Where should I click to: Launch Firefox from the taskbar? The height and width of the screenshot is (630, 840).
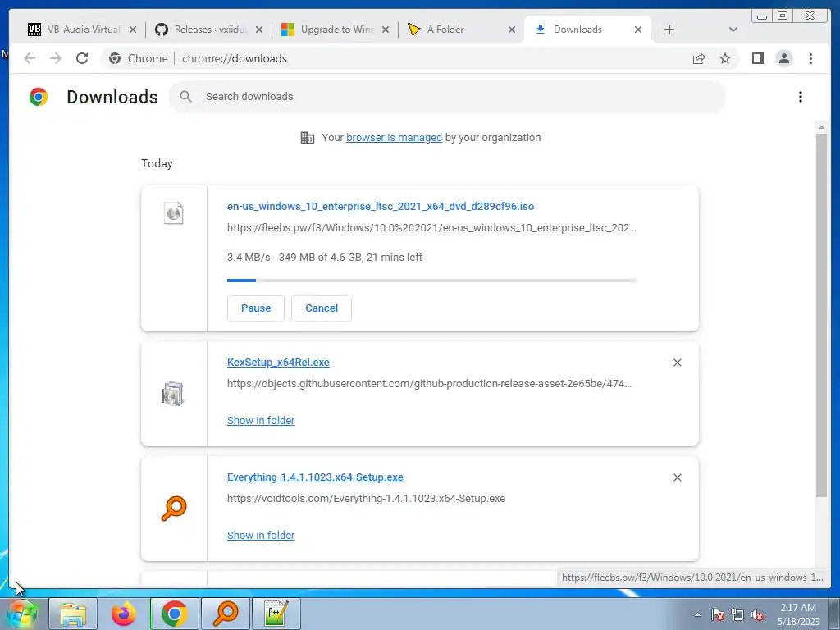coord(124,614)
